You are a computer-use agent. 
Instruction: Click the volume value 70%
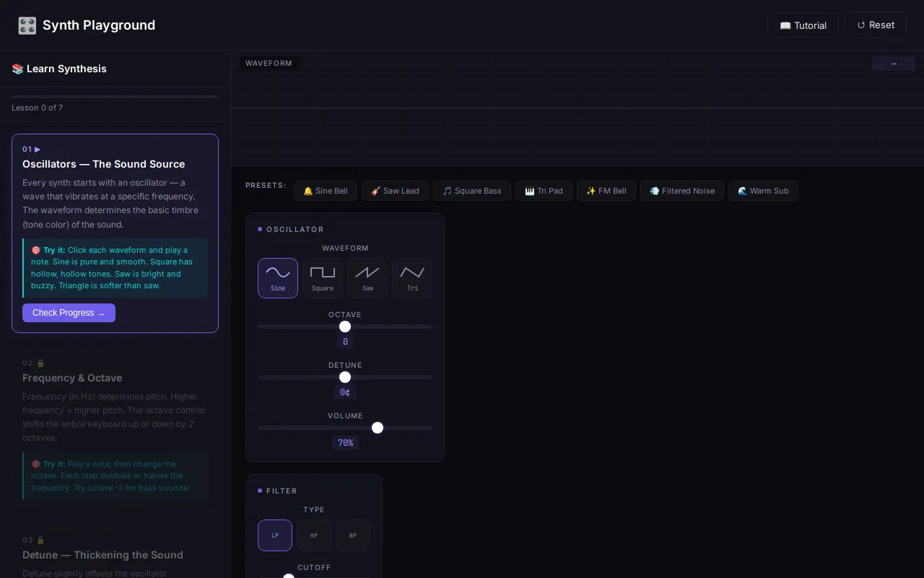click(345, 443)
